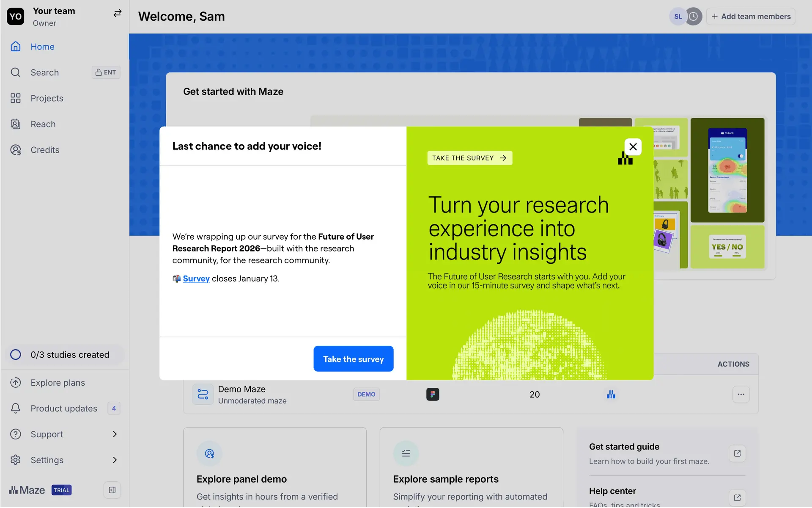The height and width of the screenshot is (508, 812).
Task: Expand the Settings submenu
Action: click(115, 460)
